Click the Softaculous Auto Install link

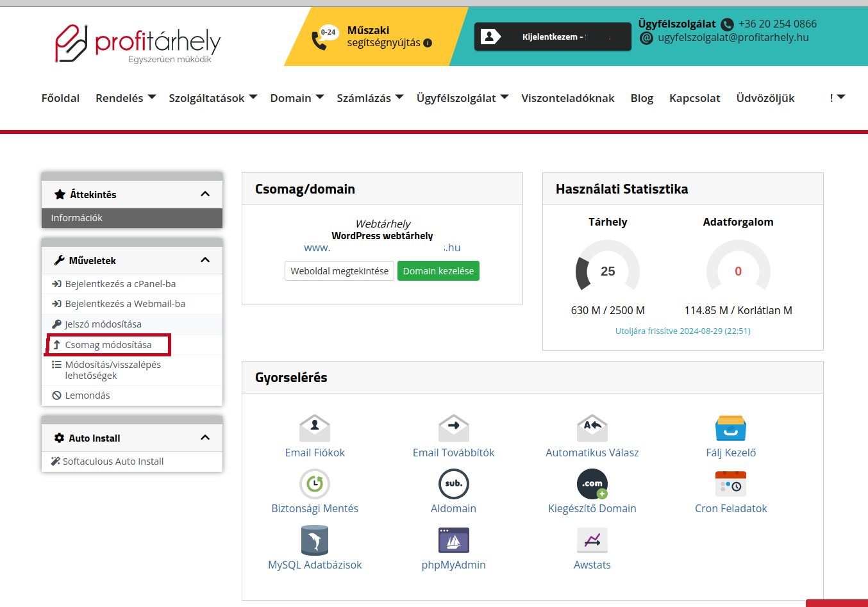pos(113,461)
